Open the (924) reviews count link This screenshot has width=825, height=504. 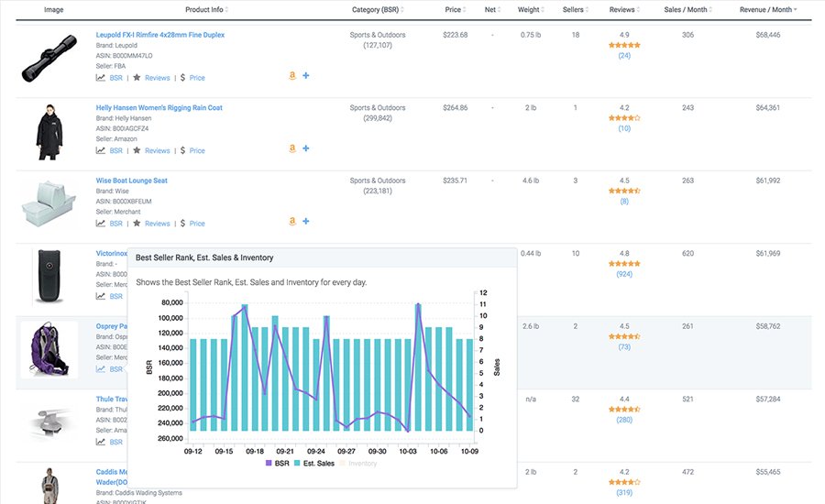(624, 274)
